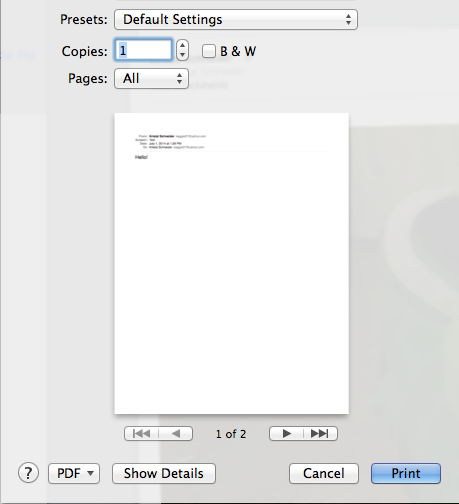Enable the B & W checkbox

[x=209, y=51]
